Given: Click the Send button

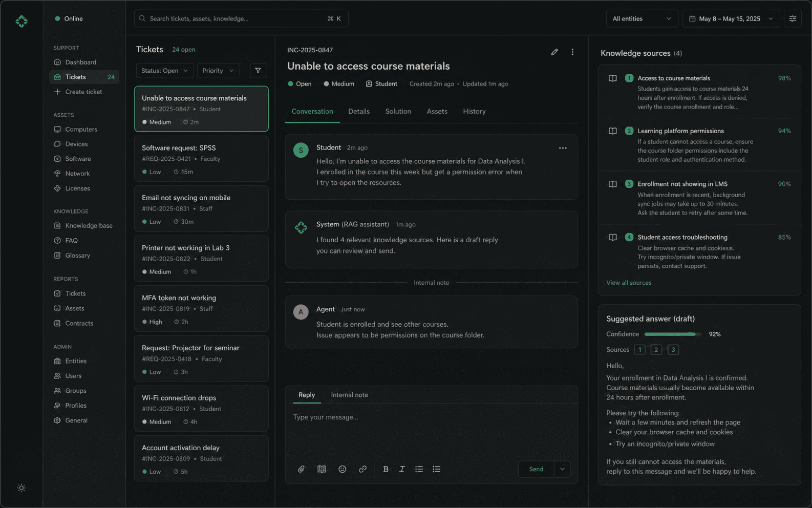Looking at the screenshot, I should click(536, 469).
